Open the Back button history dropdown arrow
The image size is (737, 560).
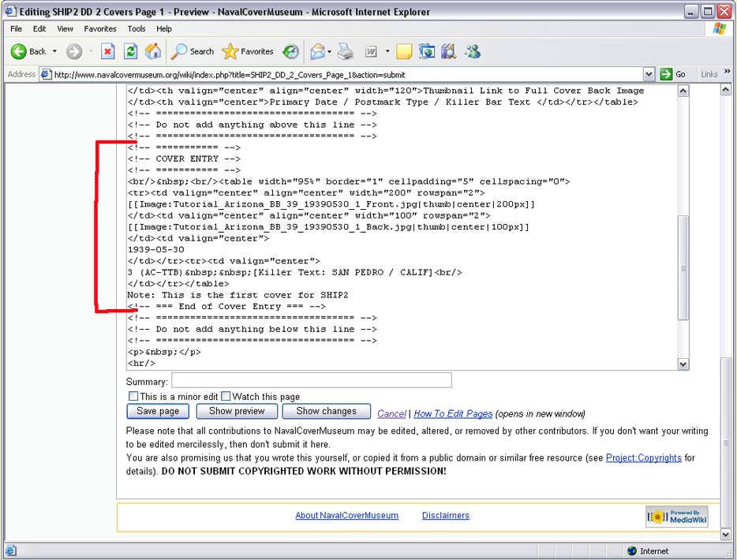point(54,51)
